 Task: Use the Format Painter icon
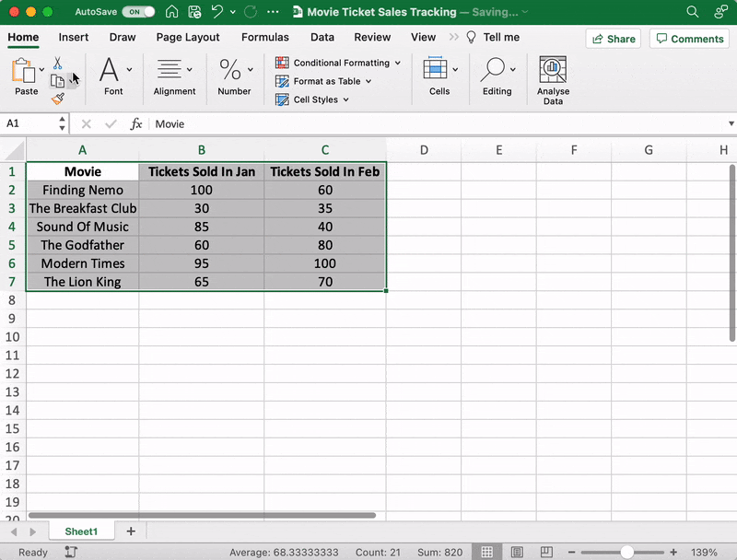(57, 97)
